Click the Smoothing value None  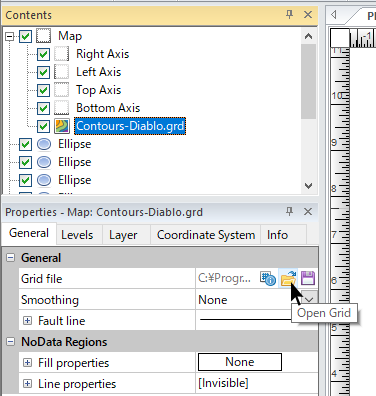[x=213, y=300]
